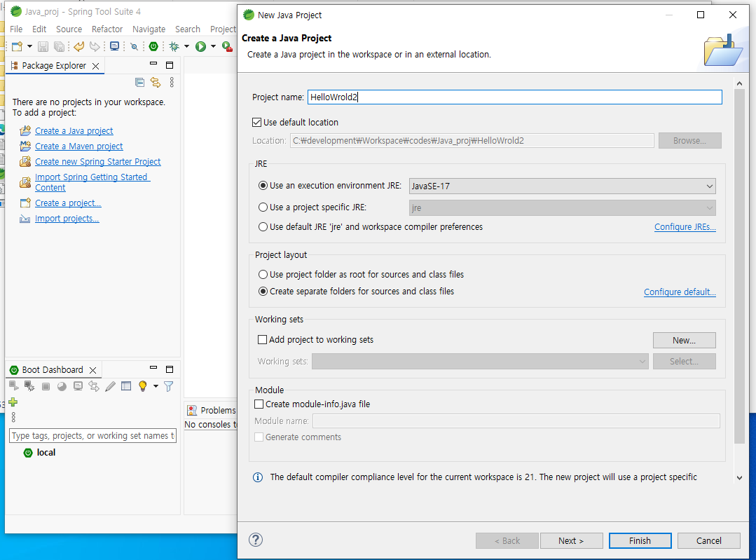Click Boot Dashboard open console icon
The width and height of the screenshot is (756, 560).
[78, 386]
